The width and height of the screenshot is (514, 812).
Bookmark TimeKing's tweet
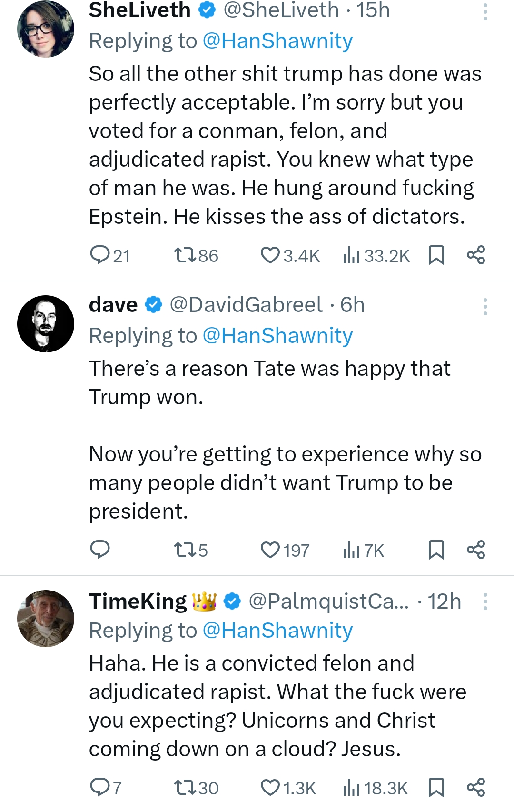(436, 788)
